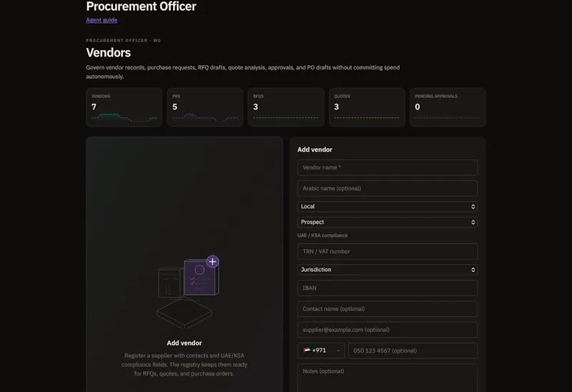Click the UAE / KSA compliance label
This screenshot has width=572, height=392.
tap(322, 235)
